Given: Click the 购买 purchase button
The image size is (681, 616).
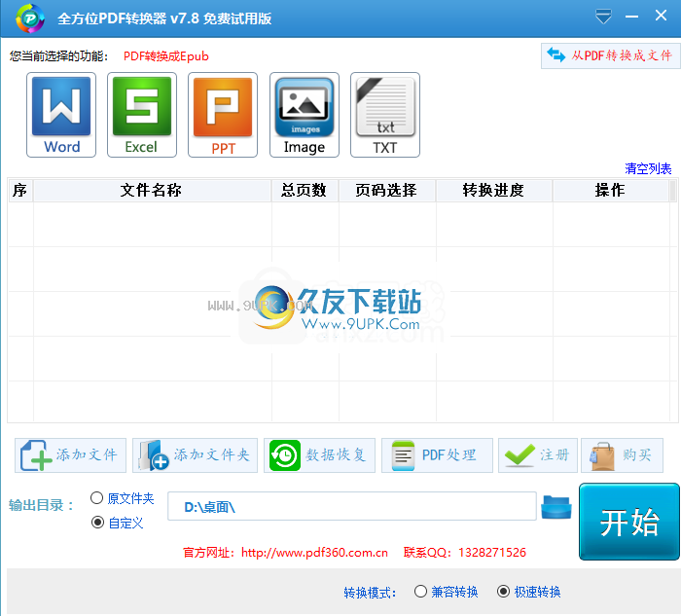Looking at the screenshot, I should click(x=622, y=455).
